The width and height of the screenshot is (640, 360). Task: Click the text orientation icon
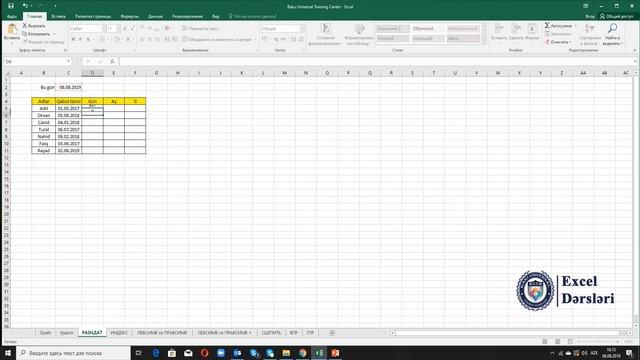(x=167, y=29)
